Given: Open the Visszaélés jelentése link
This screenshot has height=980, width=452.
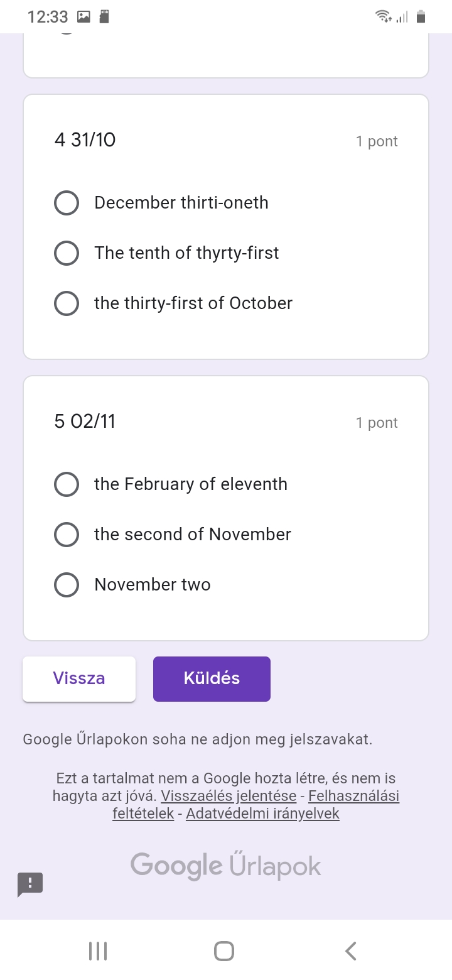Looking at the screenshot, I should click(229, 796).
